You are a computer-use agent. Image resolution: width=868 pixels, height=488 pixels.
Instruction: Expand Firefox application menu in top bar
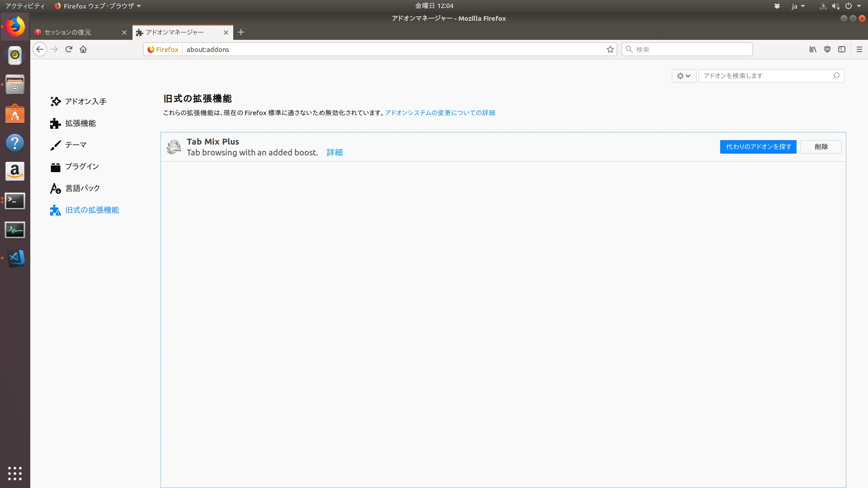(98, 6)
